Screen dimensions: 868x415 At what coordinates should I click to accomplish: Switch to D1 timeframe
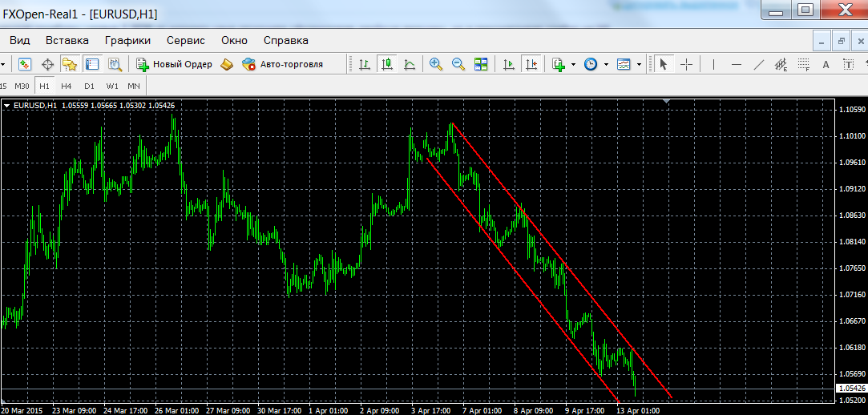click(x=89, y=86)
